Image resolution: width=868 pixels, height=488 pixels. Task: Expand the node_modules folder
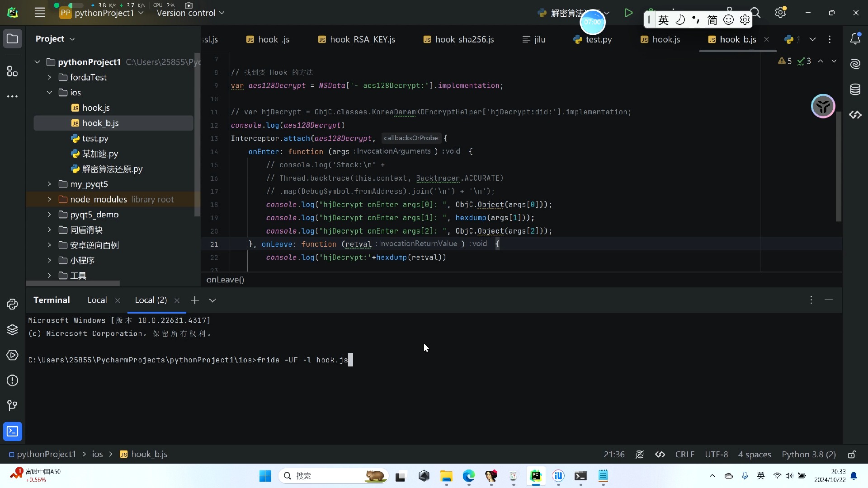coord(49,199)
